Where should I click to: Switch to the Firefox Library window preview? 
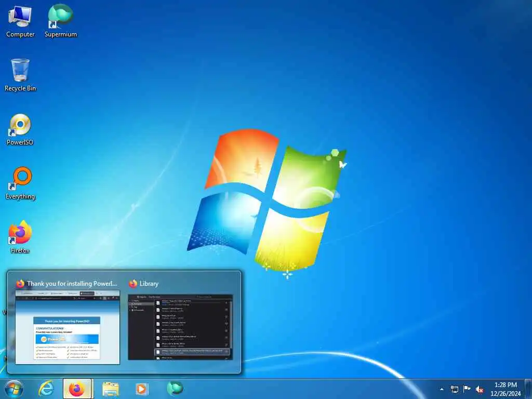click(180, 322)
